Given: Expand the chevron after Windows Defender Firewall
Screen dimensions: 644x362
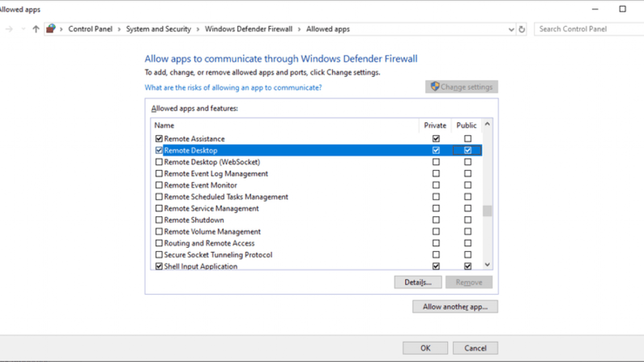Looking at the screenshot, I should point(299,29).
